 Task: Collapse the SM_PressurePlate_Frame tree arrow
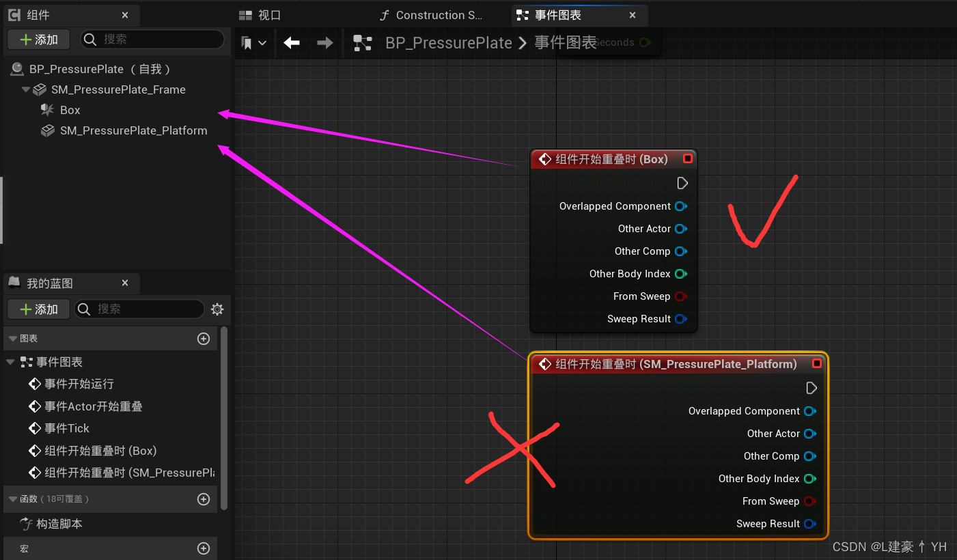click(x=26, y=89)
